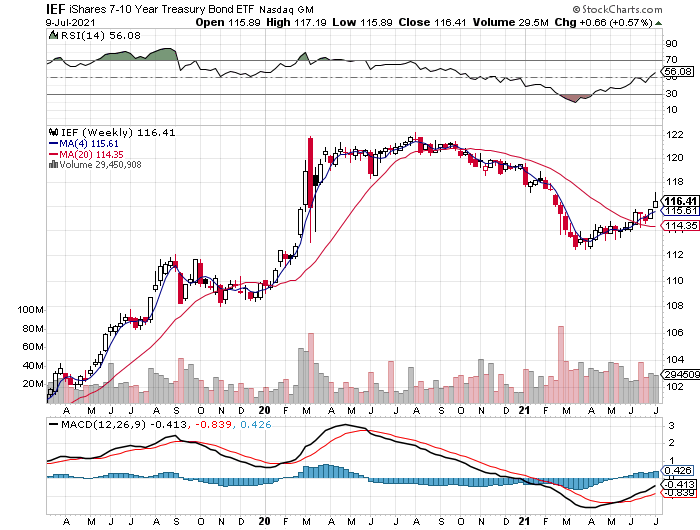This screenshot has width=700, height=530.
Task: Click the Low 115.89 value
Action: click(362, 22)
